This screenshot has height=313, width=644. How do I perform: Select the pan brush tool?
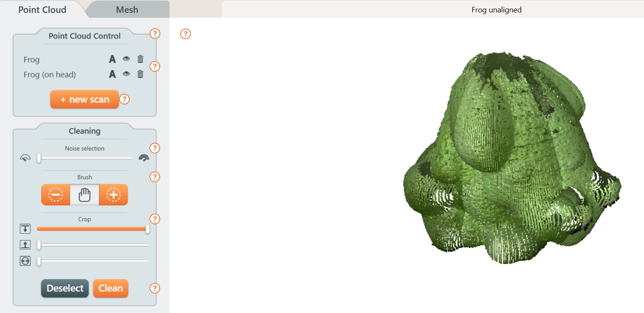click(84, 195)
